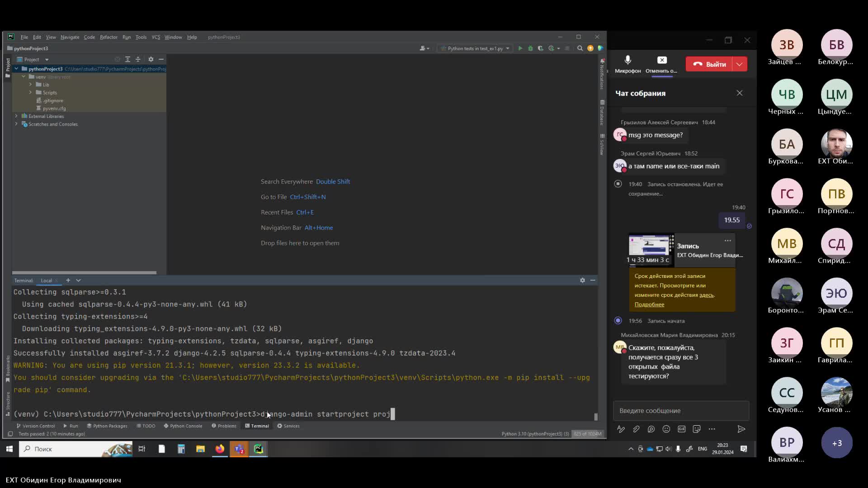Screen dimensions: 868x488
Task: Open a new terminal tab with plus
Action: (x=68, y=280)
